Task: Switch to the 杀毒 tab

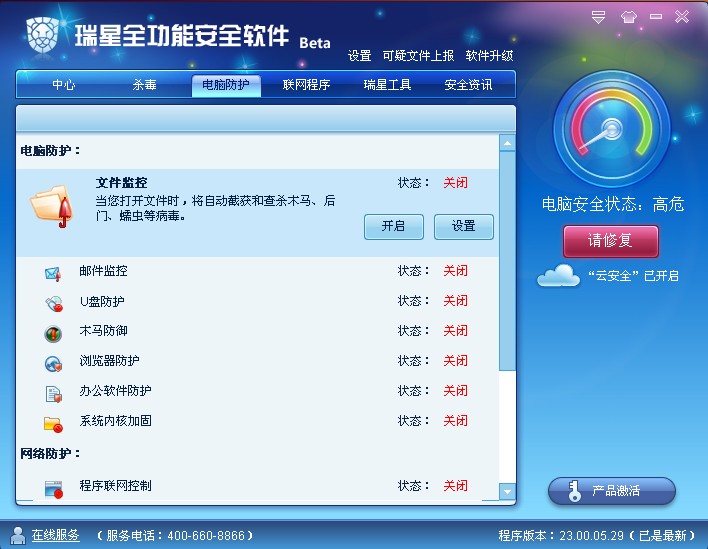Action: coord(144,84)
